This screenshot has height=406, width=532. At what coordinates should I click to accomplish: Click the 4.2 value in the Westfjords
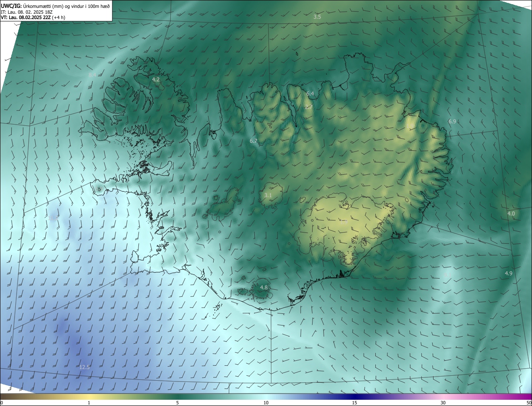156,79
